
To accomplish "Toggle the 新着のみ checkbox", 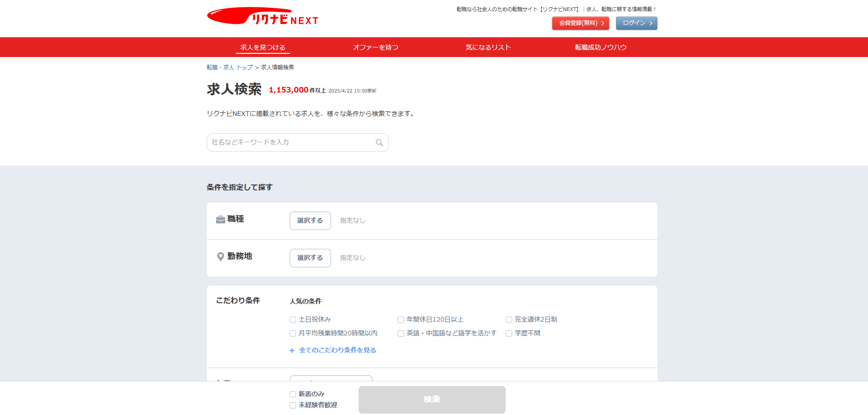I will click(x=293, y=394).
